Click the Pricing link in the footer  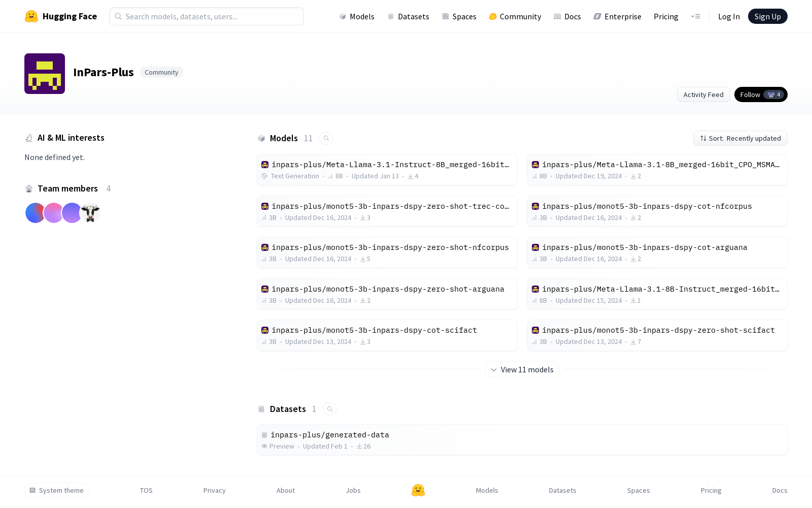711,490
